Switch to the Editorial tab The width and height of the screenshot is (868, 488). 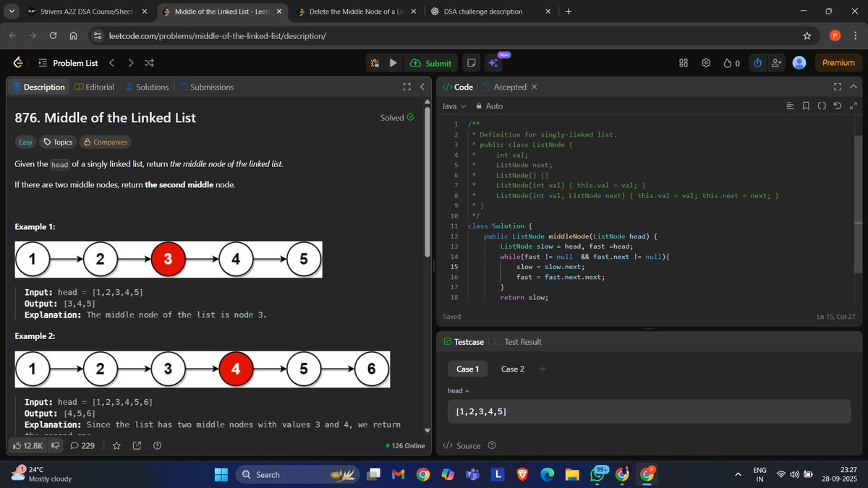pos(94,87)
